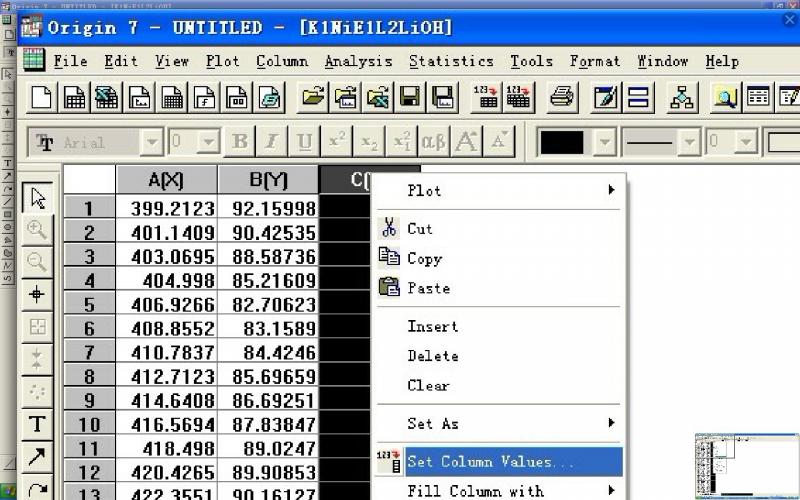Select the B(Y) column header
The image size is (800, 500).
268,180
